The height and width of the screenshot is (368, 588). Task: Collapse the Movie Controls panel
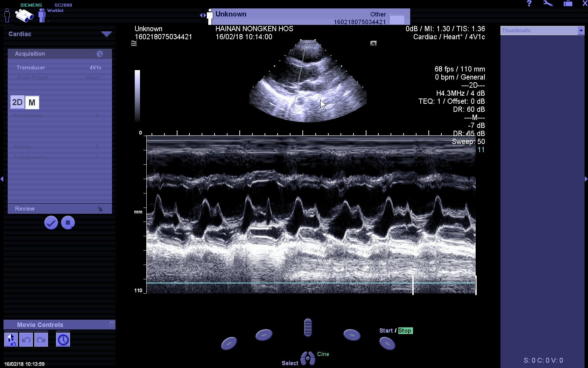112,324
